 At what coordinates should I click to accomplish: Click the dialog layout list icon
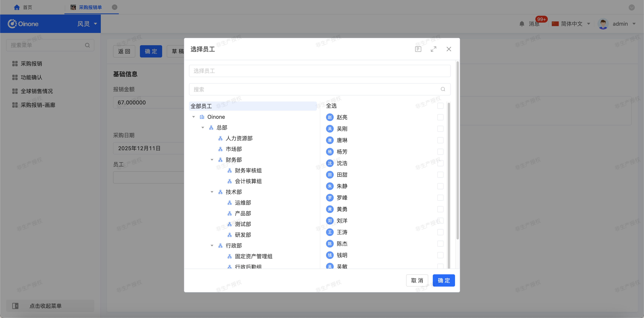pos(418,49)
